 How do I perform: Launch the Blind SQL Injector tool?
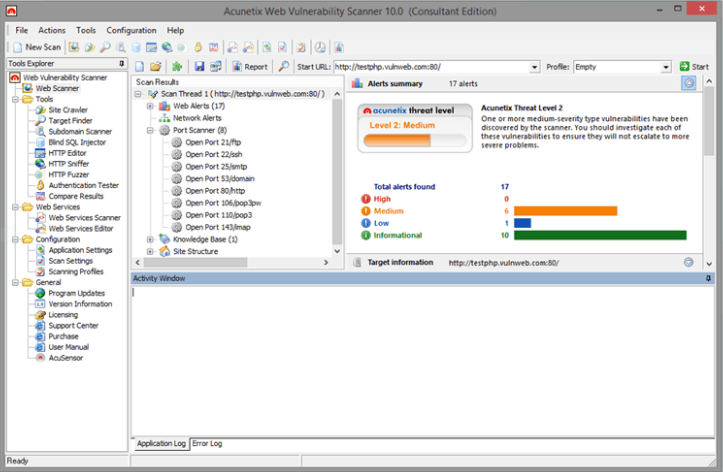78,141
